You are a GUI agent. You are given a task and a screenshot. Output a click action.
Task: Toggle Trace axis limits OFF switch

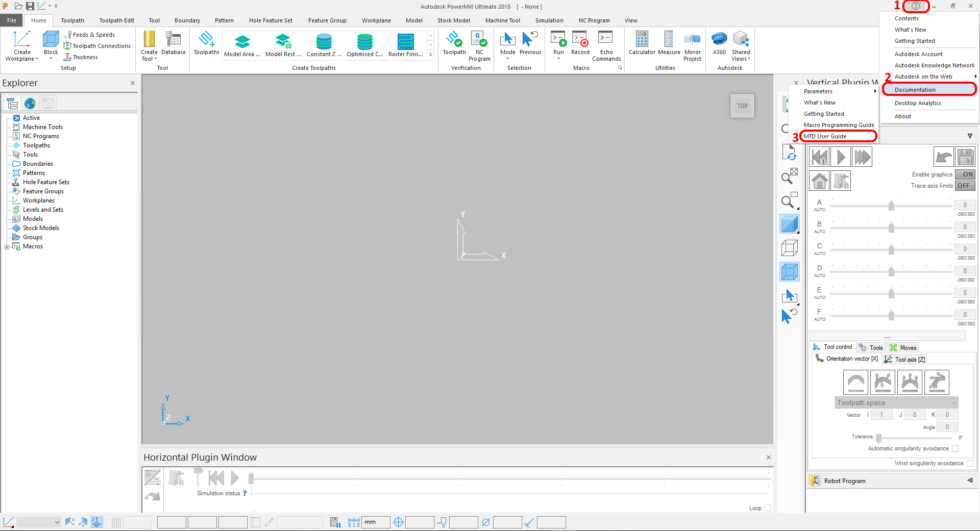(965, 186)
